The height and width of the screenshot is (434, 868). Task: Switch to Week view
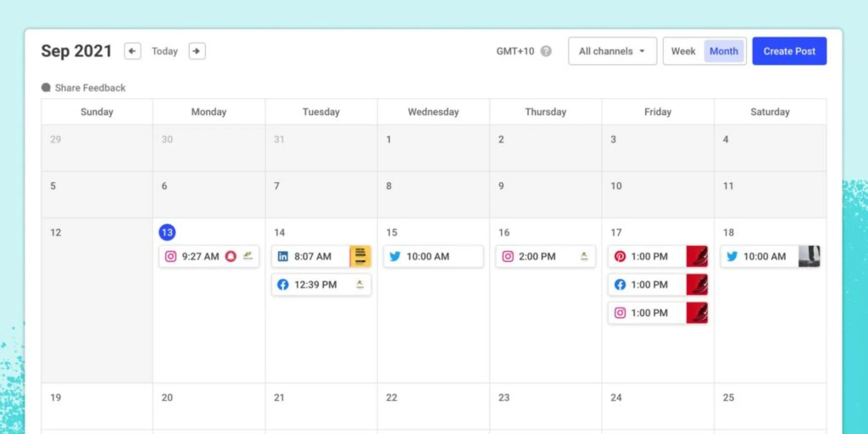click(x=683, y=51)
